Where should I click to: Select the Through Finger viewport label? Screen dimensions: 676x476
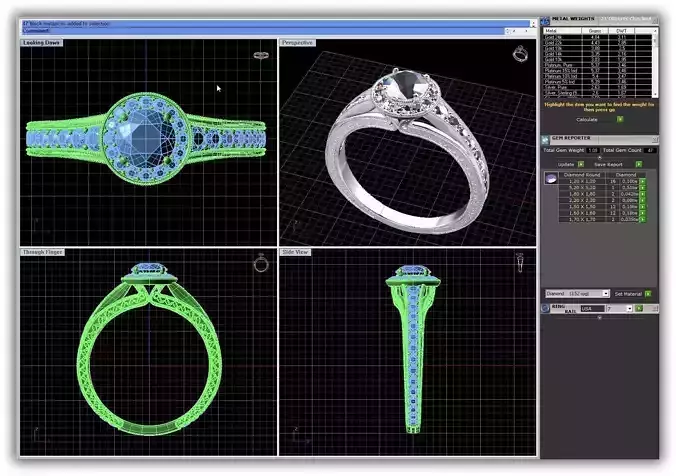coord(43,252)
